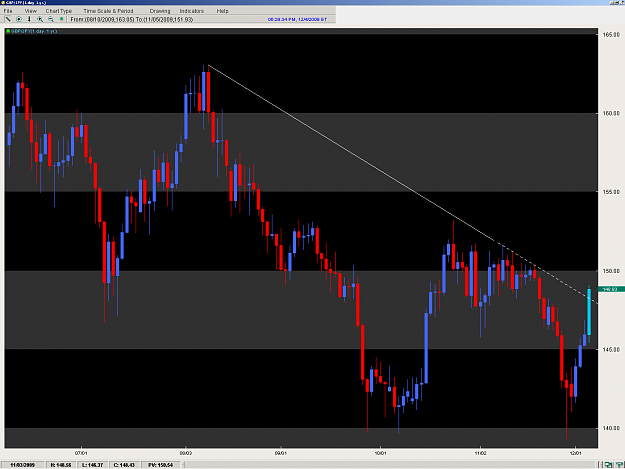Click the 07/01 date axis label
The image size is (625, 469).
click(81, 453)
